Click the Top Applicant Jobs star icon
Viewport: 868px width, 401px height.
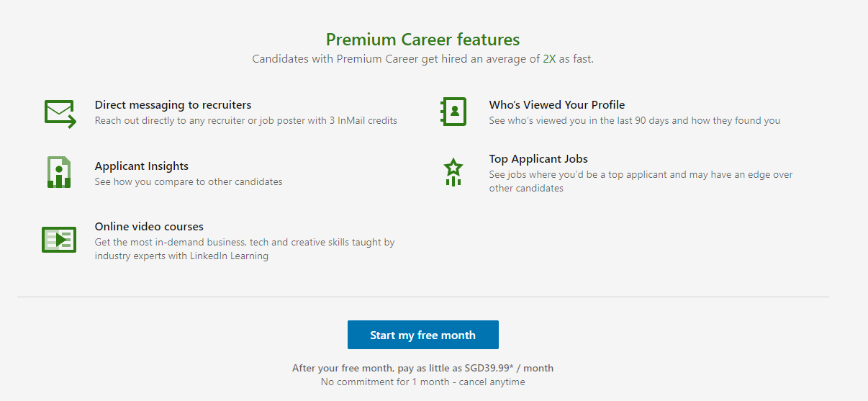pos(453,173)
